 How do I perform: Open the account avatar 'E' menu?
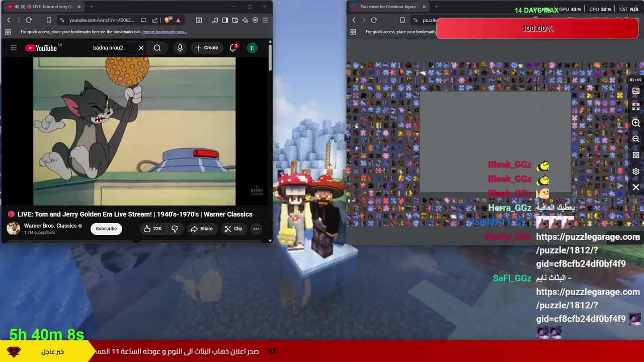click(252, 48)
